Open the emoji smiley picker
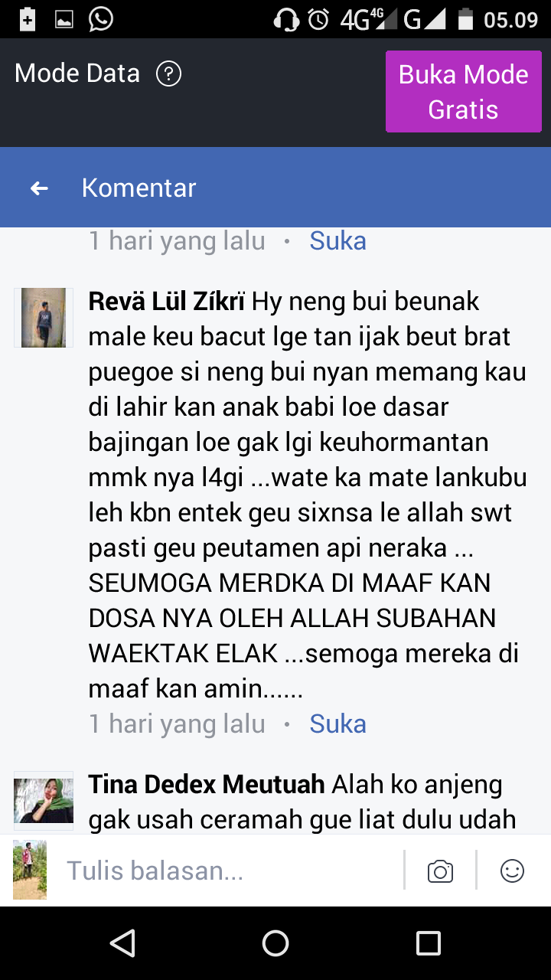This screenshot has width=551, height=980. click(x=512, y=871)
